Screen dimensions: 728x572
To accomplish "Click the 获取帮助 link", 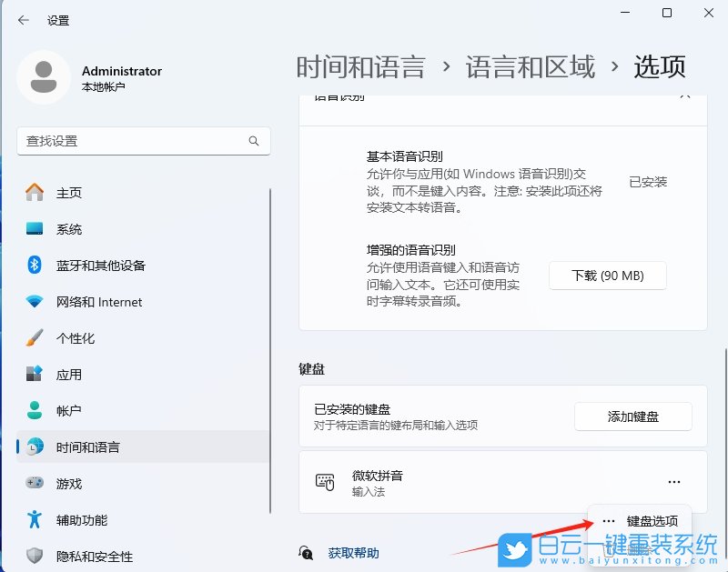I will [351, 553].
